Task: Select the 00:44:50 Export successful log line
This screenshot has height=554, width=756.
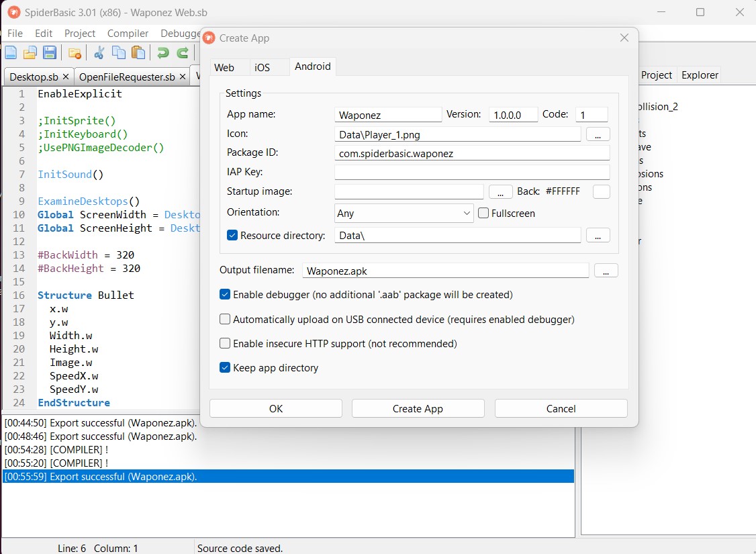Action: (288, 423)
